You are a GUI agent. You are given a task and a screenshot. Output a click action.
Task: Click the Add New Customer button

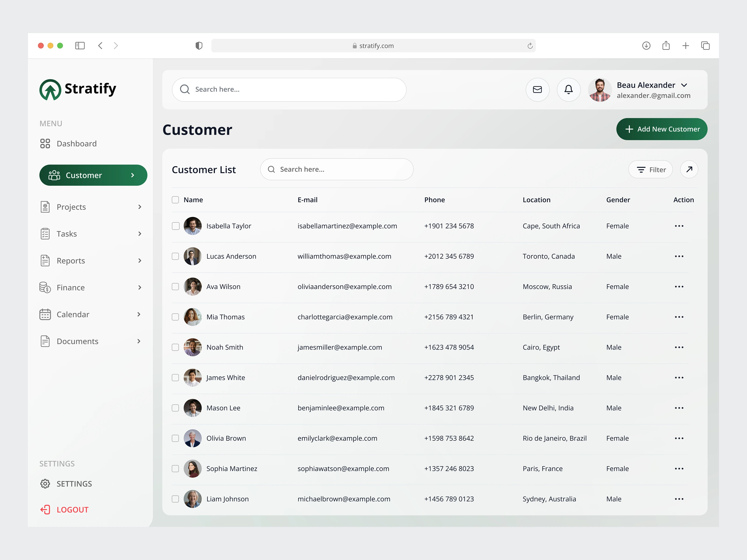pyautogui.click(x=661, y=129)
